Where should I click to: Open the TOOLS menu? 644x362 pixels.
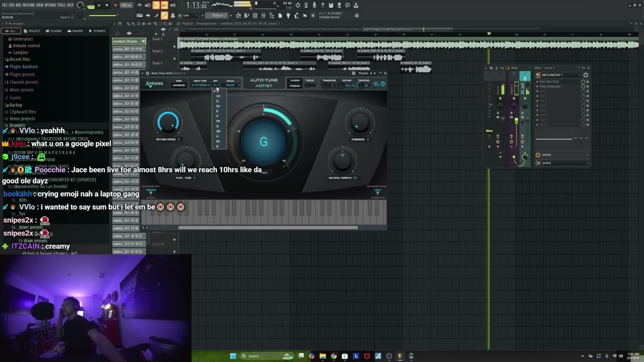tap(61, 5)
